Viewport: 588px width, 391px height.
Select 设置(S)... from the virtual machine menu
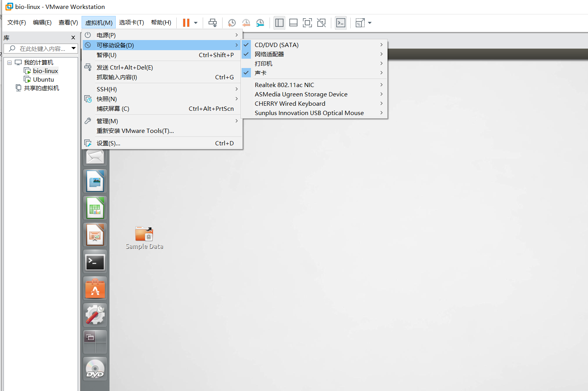tap(108, 143)
